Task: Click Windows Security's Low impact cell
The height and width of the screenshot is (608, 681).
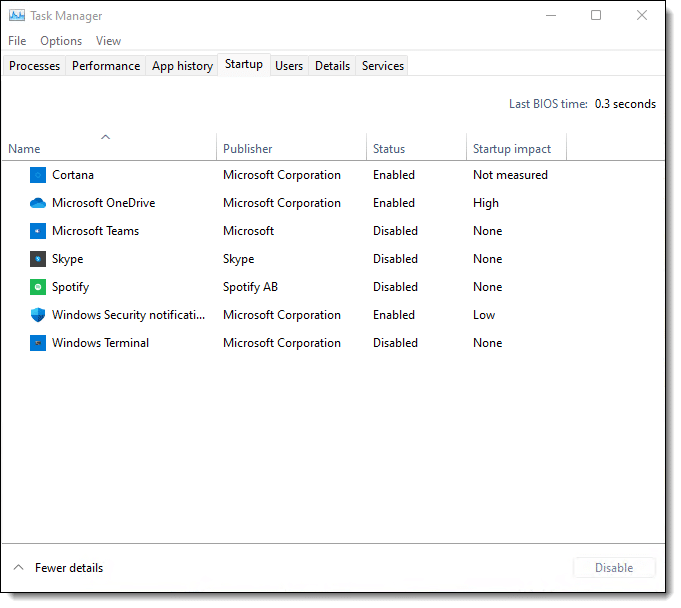Action: [484, 315]
